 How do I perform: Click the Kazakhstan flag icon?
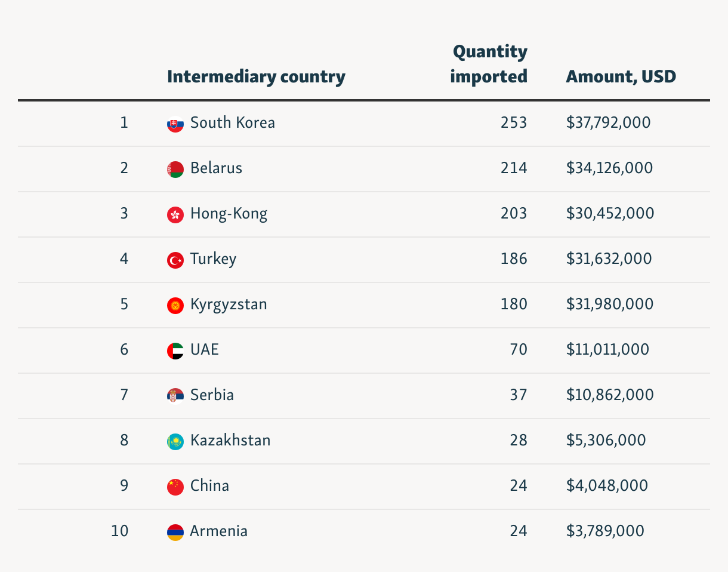click(175, 442)
